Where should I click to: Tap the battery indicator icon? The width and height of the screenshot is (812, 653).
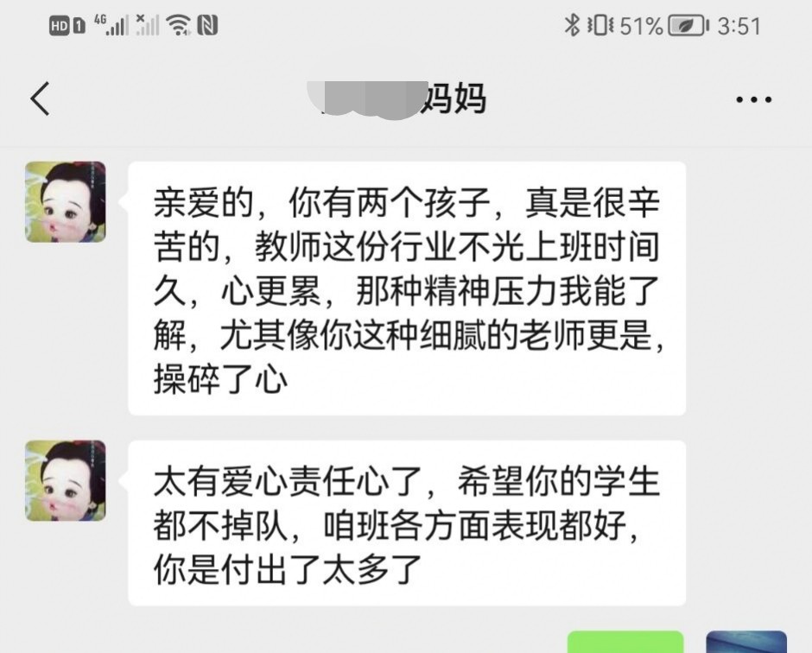pyautogui.click(x=688, y=25)
